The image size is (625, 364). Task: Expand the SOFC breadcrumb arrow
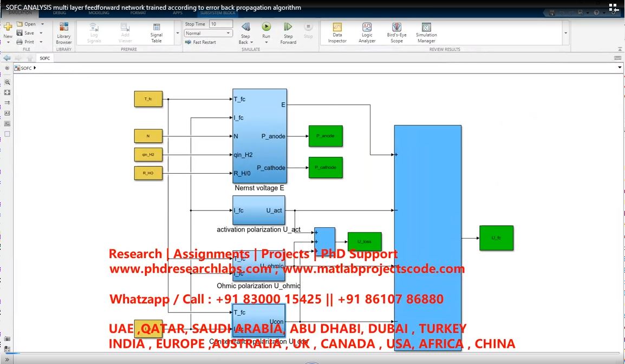[35, 68]
